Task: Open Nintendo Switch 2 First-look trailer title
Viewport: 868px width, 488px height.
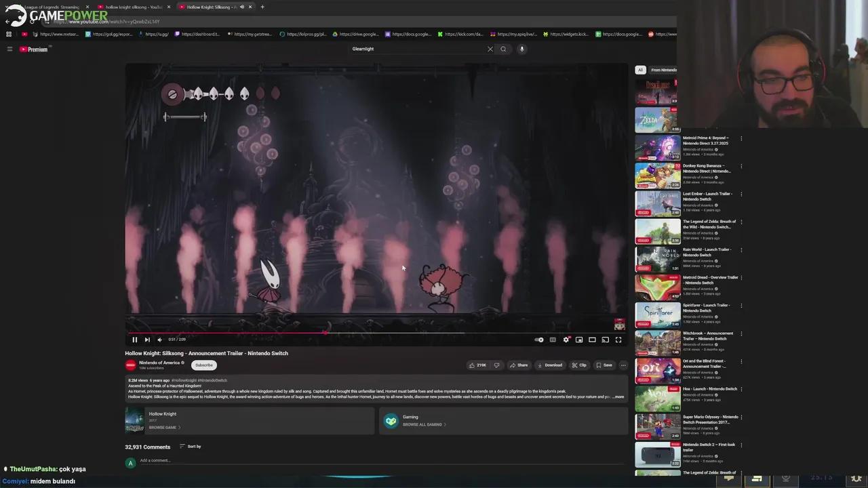Action: click(709, 447)
